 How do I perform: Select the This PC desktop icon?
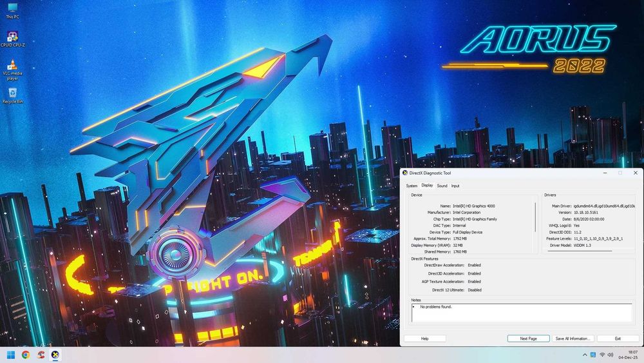pos(12,11)
